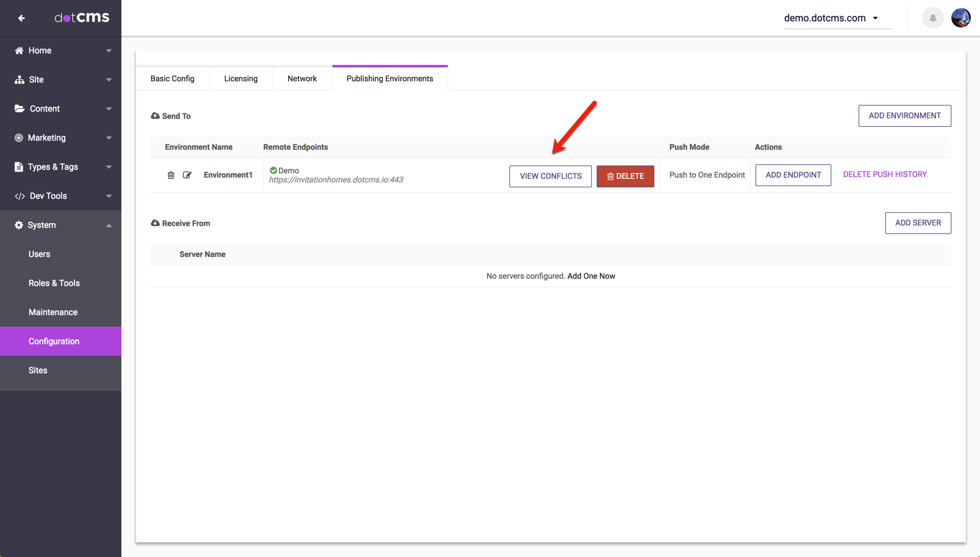This screenshot has width=980, height=557.
Task: Open the notifications bell
Action: tap(933, 18)
